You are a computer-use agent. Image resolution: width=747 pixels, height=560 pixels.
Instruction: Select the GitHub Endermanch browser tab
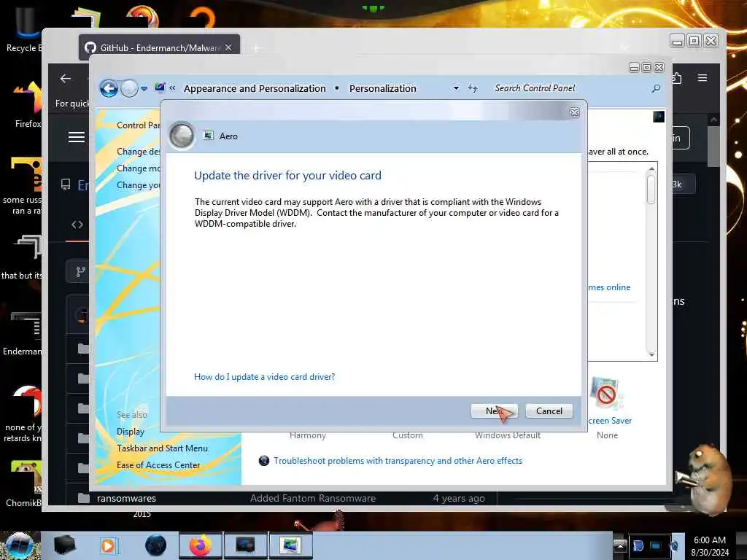pyautogui.click(x=159, y=47)
